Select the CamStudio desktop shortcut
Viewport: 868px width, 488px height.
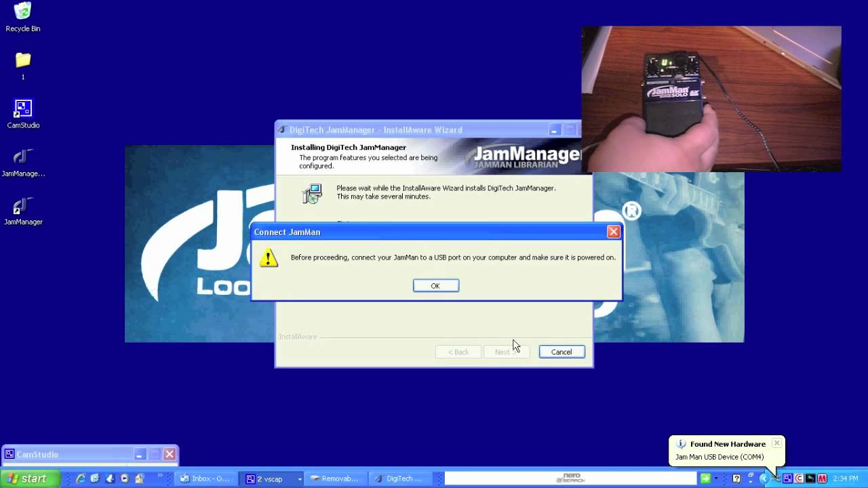[23, 114]
